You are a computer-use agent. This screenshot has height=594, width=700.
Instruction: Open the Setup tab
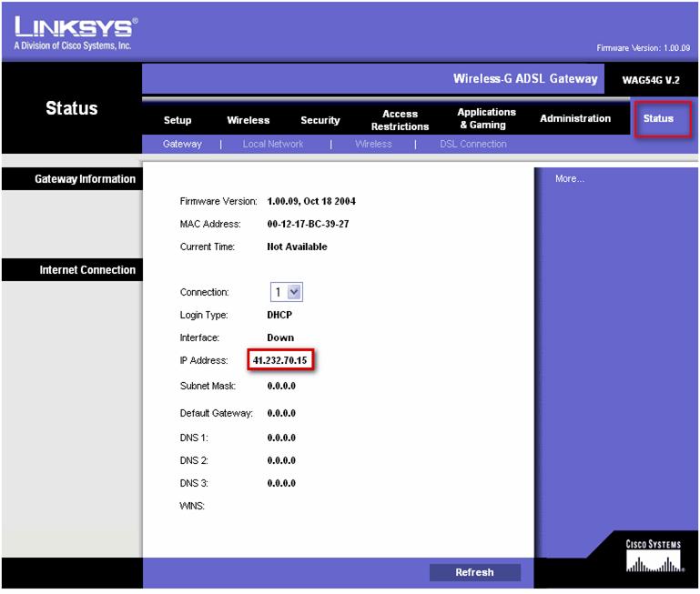[x=178, y=120]
